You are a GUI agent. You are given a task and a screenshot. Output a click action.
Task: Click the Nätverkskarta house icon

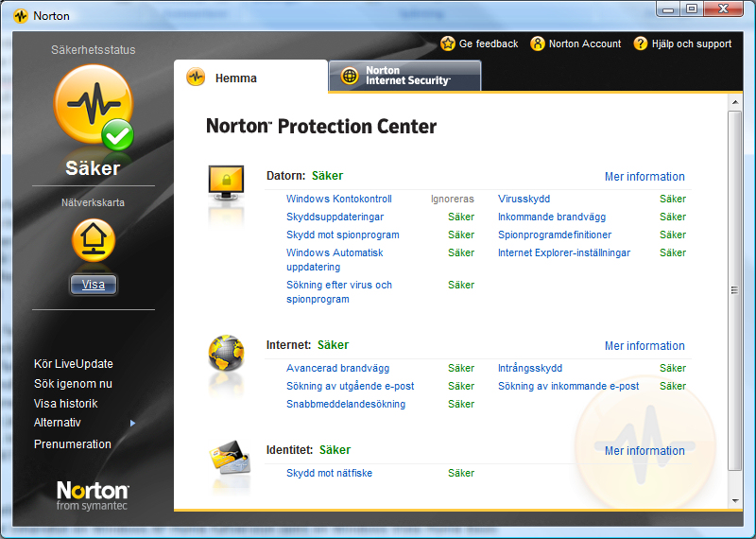[x=94, y=240]
